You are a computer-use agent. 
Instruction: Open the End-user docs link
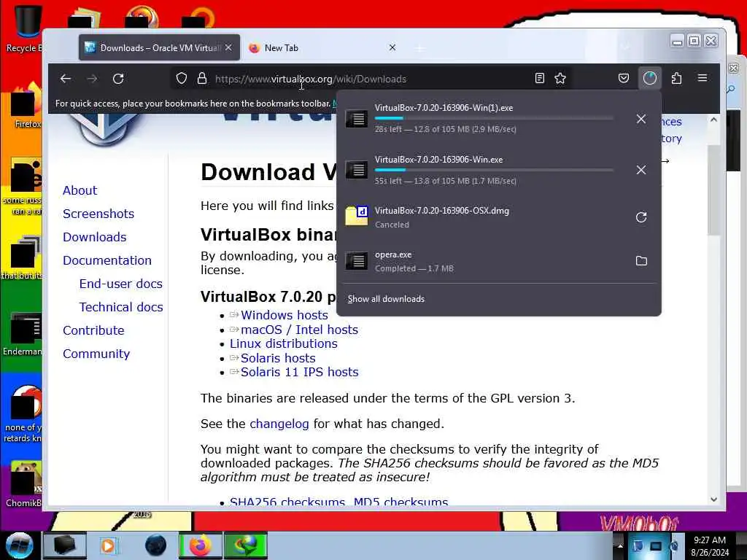pyautogui.click(x=121, y=284)
